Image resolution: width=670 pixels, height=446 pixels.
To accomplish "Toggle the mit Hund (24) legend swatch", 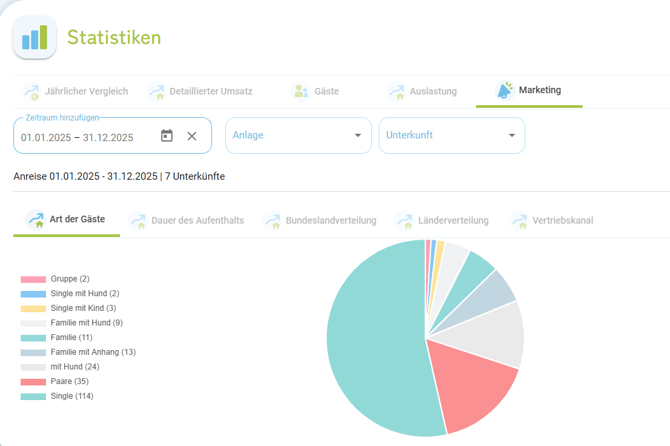I will pos(33,367).
